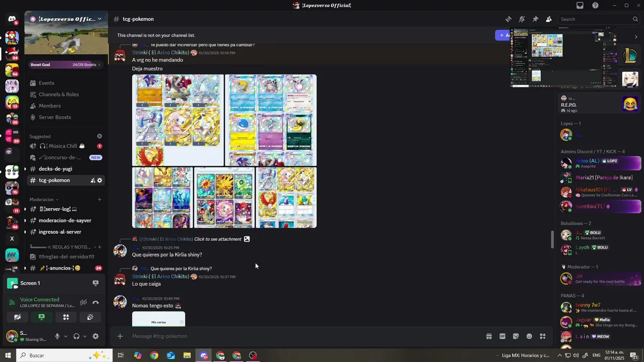Toggle the member list icon

pos(548,19)
